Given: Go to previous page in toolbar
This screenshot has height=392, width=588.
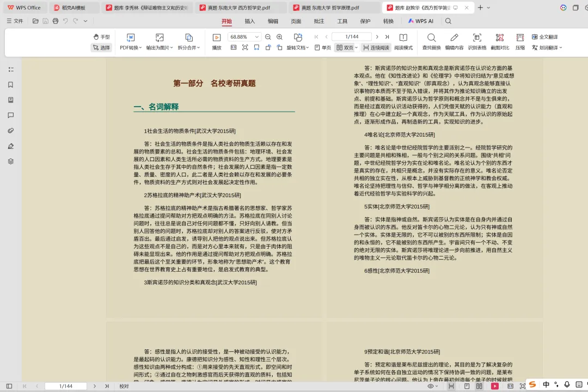Looking at the screenshot, I should tap(326, 37).
